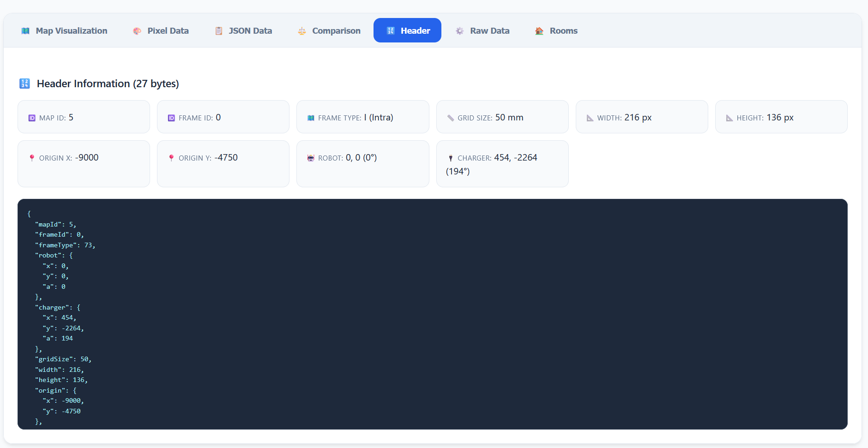Click the "a": 194 line in JSON
This screenshot has width=868, height=448.
click(x=58, y=339)
